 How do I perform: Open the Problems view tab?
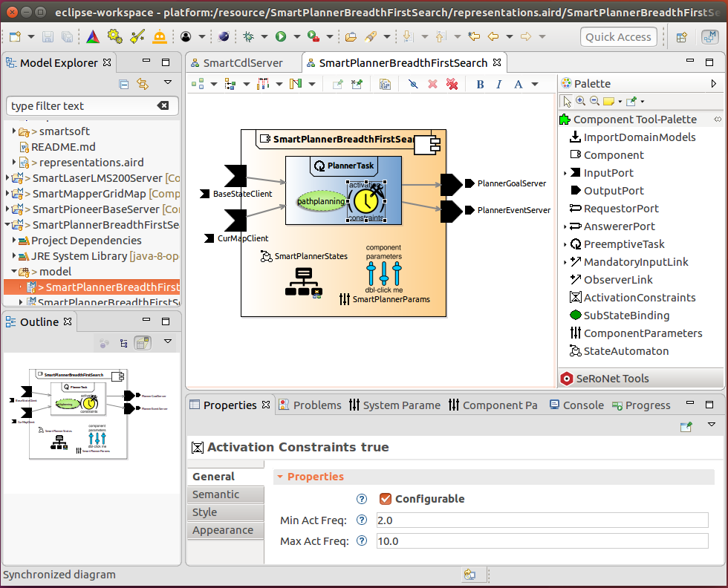pyautogui.click(x=310, y=405)
